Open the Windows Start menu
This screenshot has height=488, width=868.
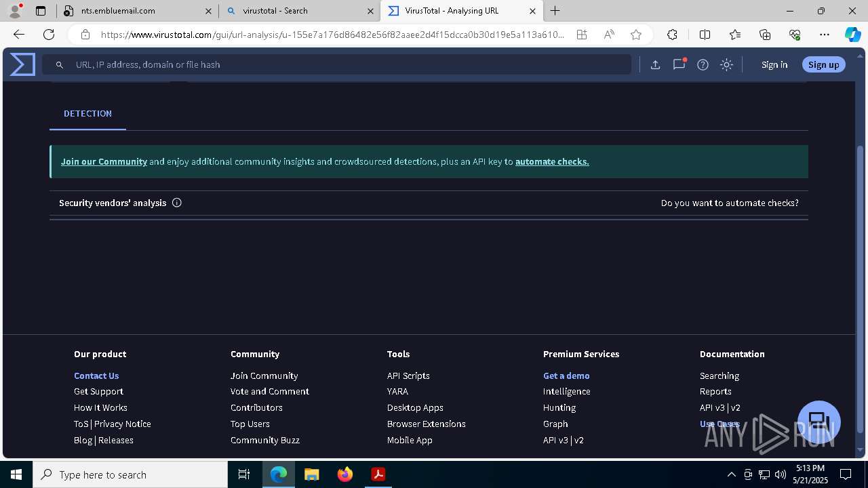[16, 474]
